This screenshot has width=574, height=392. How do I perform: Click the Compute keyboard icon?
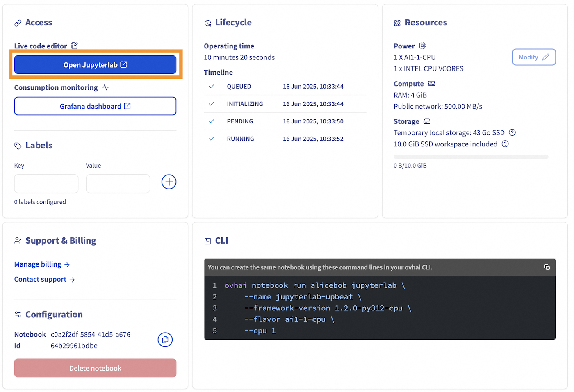tap(431, 83)
